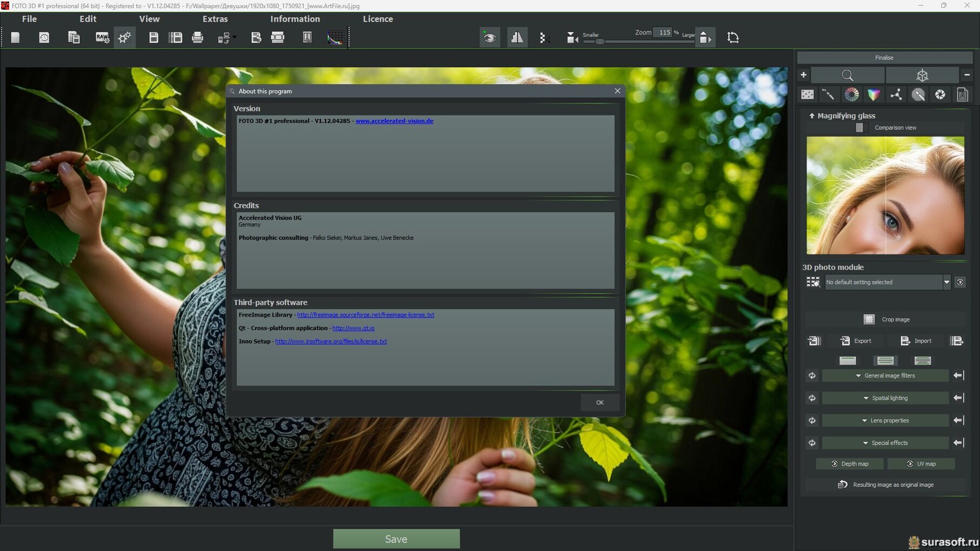Open the default setting preset dropdown
The height and width of the screenshot is (551, 980).
[x=946, y=282]
